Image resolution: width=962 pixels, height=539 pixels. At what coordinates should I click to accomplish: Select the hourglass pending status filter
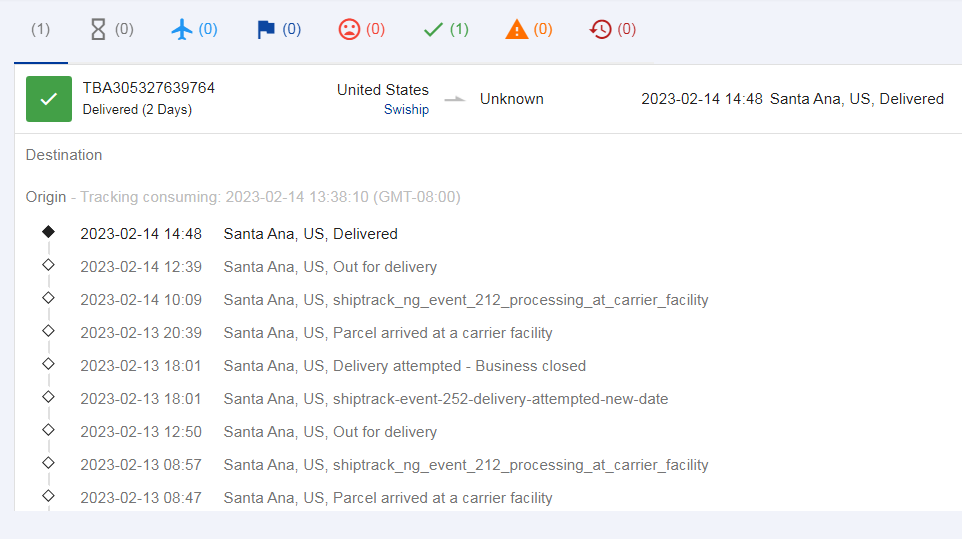coord(112,29)
